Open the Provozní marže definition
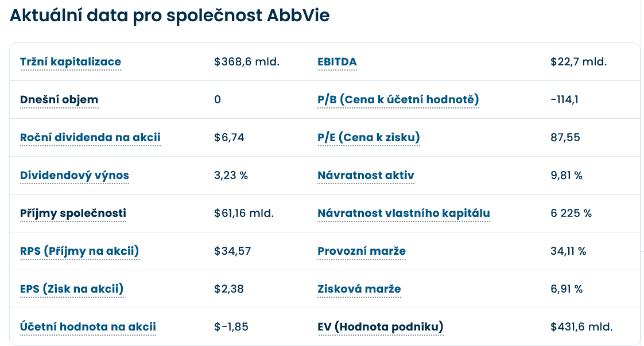This screenshot has width=644, height=346. click(362, 251)
